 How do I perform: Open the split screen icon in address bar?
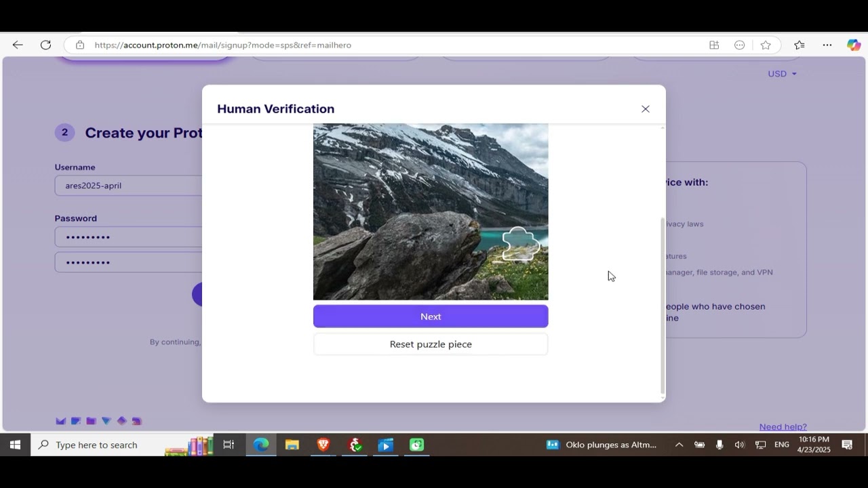click(714, 45)
